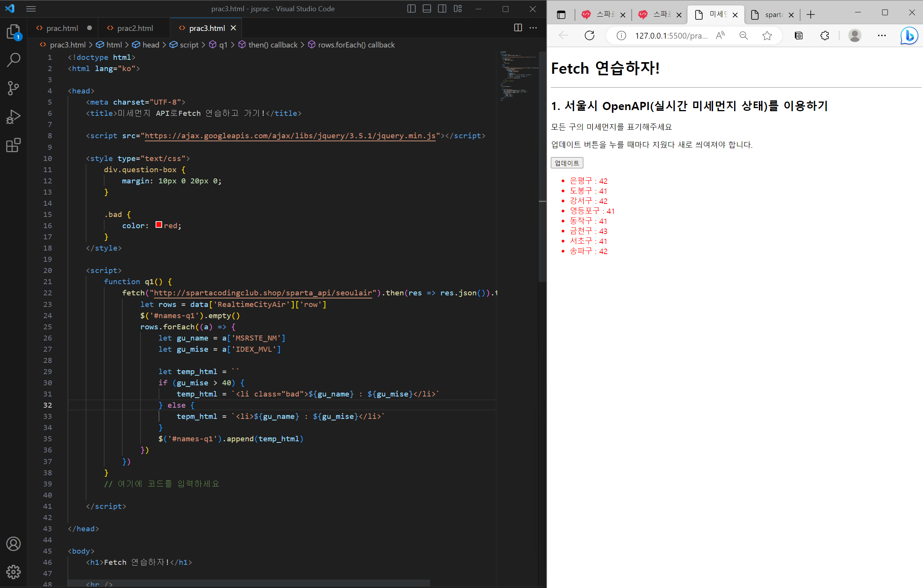Switch to the prac2.html tab

135,28
